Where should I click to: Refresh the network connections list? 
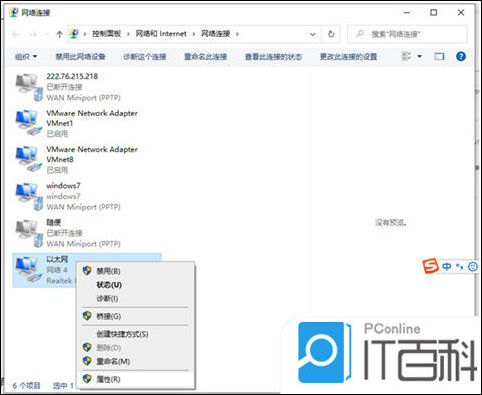(x=331, y=34)
